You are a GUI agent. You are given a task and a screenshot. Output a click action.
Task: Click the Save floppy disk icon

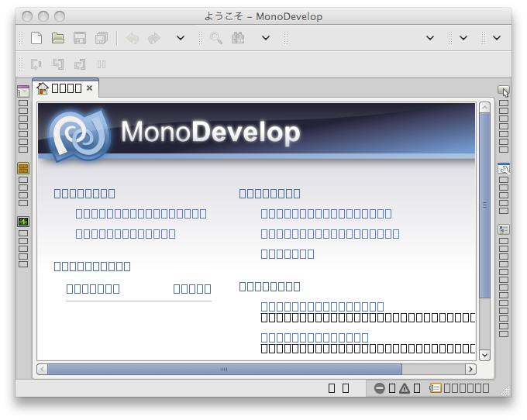coord(80,38)
